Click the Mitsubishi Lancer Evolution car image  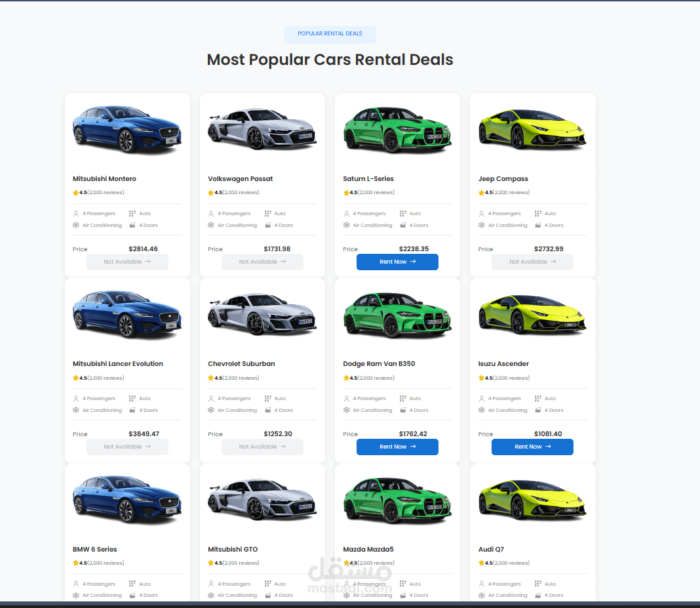click(x=127, y=314)
